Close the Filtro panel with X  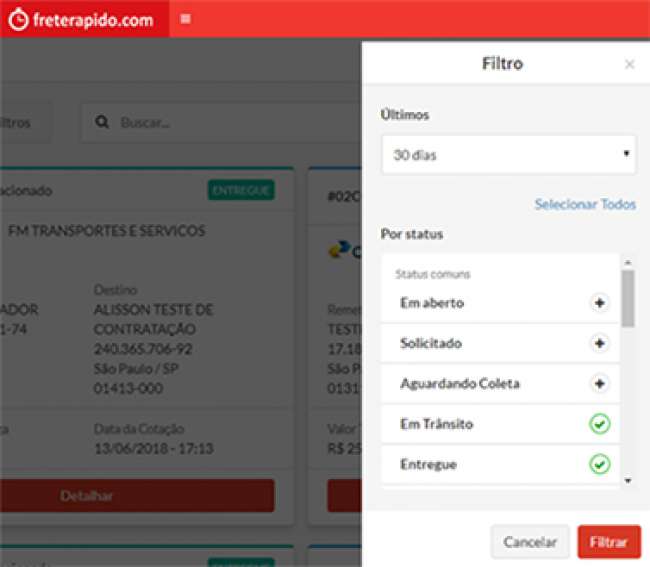pos(629,65)
